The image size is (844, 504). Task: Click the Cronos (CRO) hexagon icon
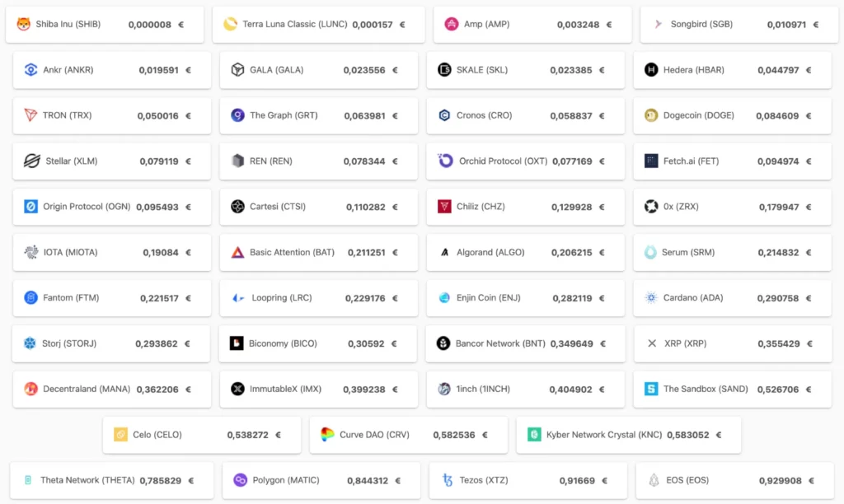click(x=444, y=115)
